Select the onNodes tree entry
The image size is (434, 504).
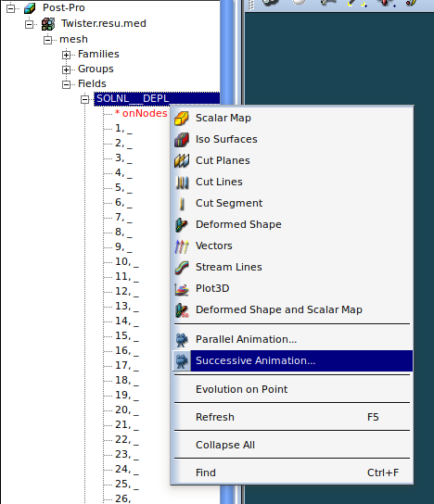click(141, 113)
